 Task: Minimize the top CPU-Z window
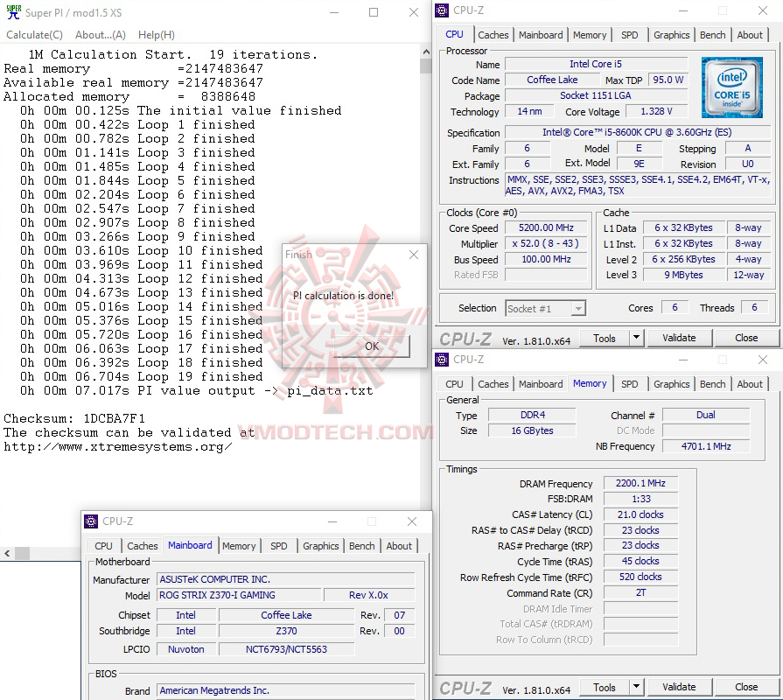tap(683, 10)
